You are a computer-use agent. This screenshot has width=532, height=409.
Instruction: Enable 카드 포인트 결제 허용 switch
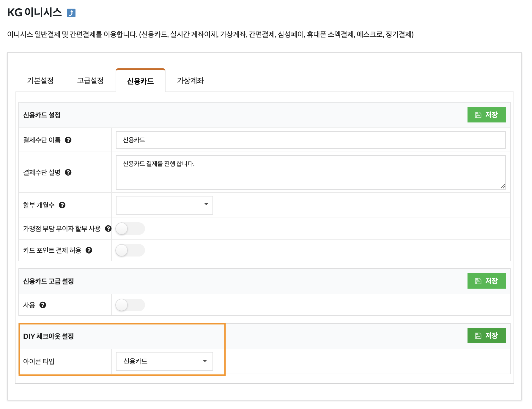[x=130, y=250]
